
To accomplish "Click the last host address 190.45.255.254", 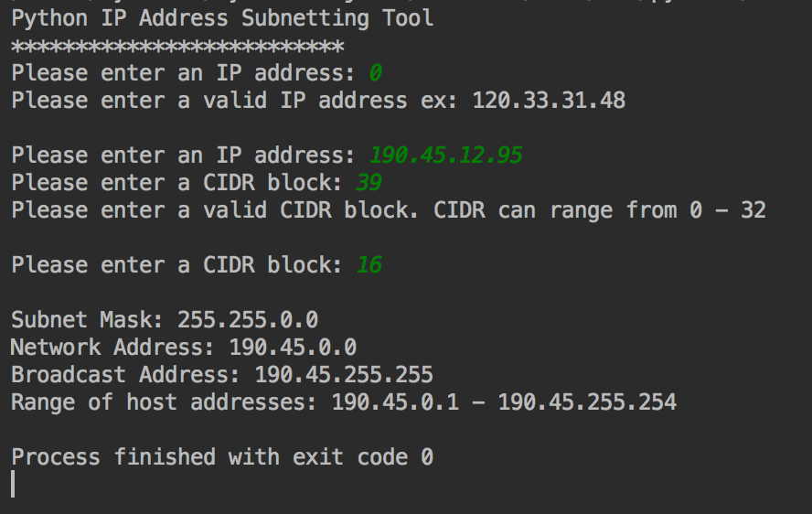I will coord(587,402).
